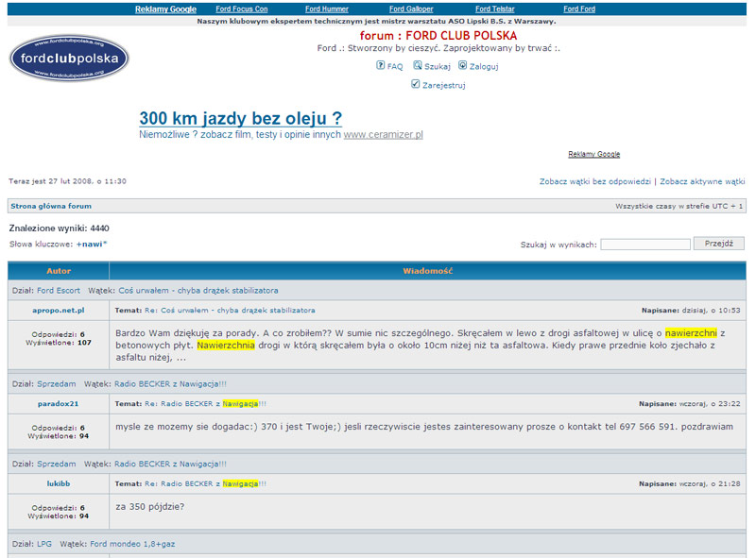Screen dimensions: 756x558
Task: Open the 300 km jazdy bez oleju ad
Action: coord(240,118)
